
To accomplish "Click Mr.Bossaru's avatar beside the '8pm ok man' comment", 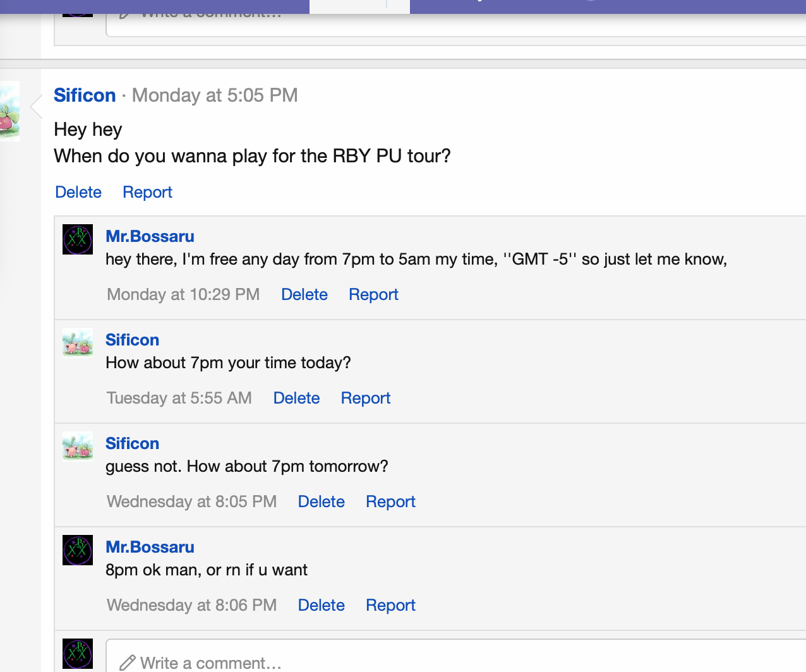I will point(78,550).
